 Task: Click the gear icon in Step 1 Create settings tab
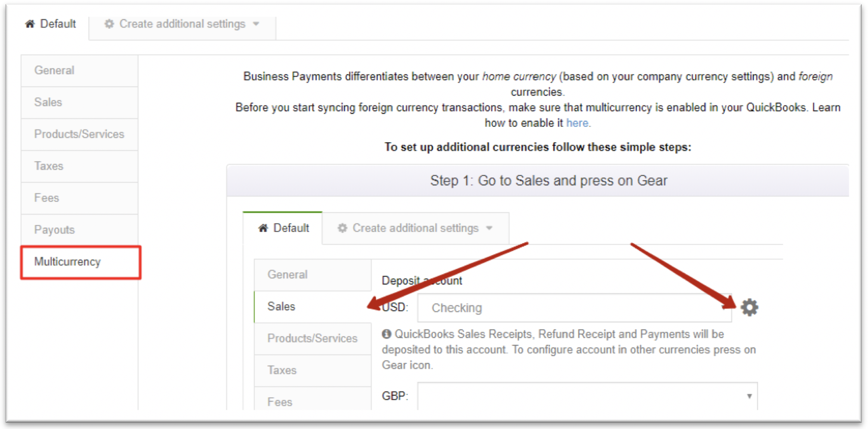click(342, 228)
